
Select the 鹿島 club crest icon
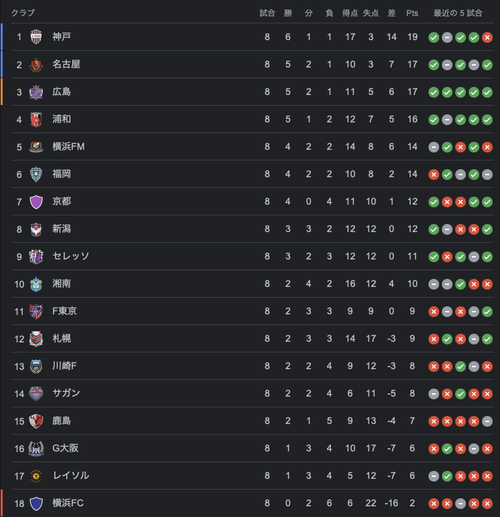36,421
